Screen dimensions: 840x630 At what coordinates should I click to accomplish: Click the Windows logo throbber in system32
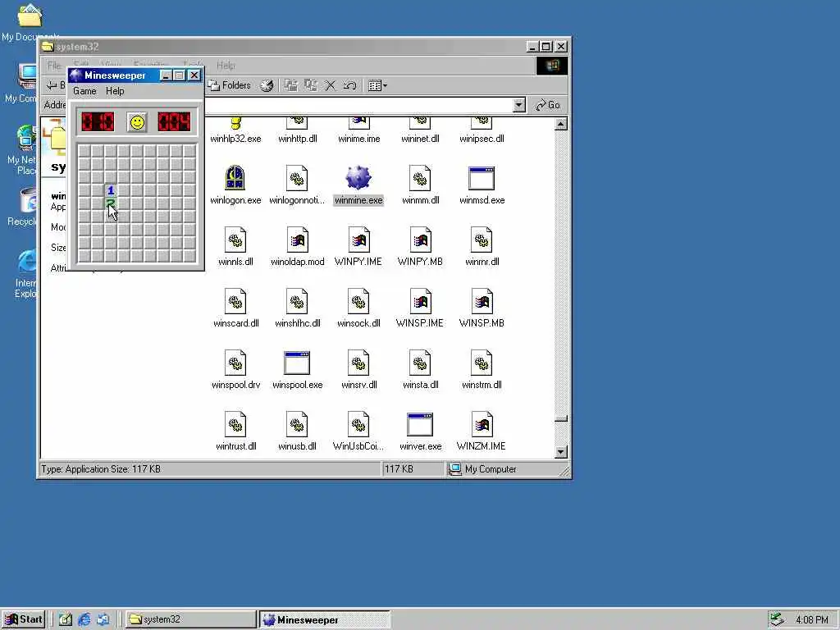(x=551, y=66)
